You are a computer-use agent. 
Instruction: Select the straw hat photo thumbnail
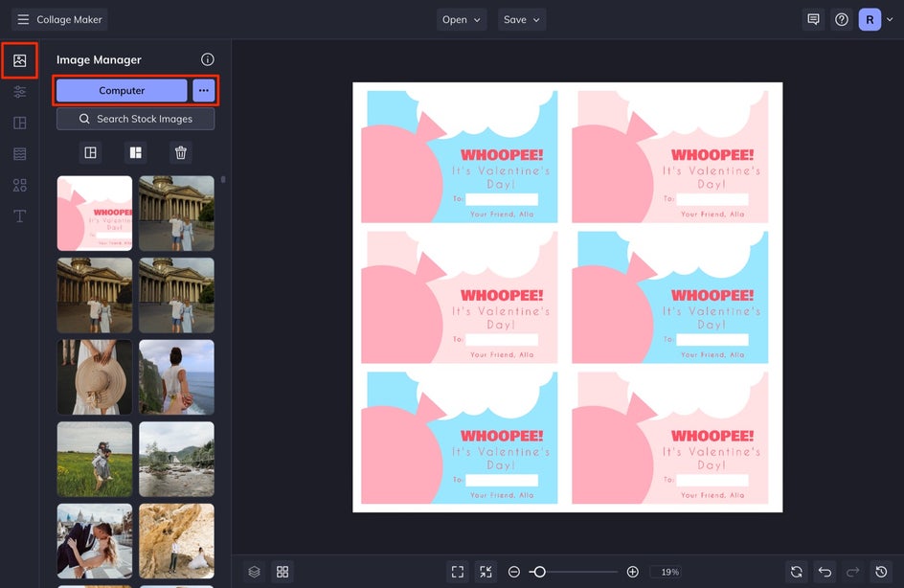point(95,377)
